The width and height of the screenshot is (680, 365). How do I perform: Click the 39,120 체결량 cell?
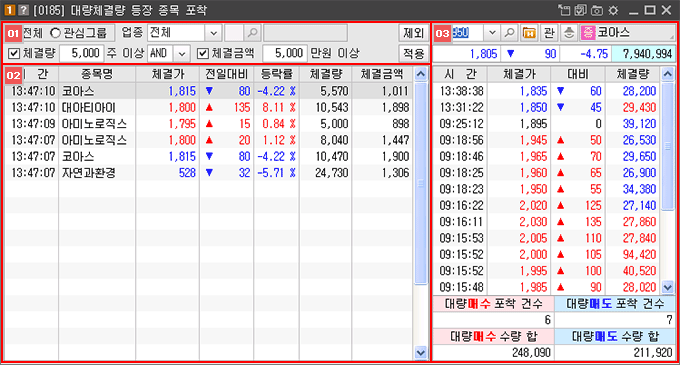(633, 124)
